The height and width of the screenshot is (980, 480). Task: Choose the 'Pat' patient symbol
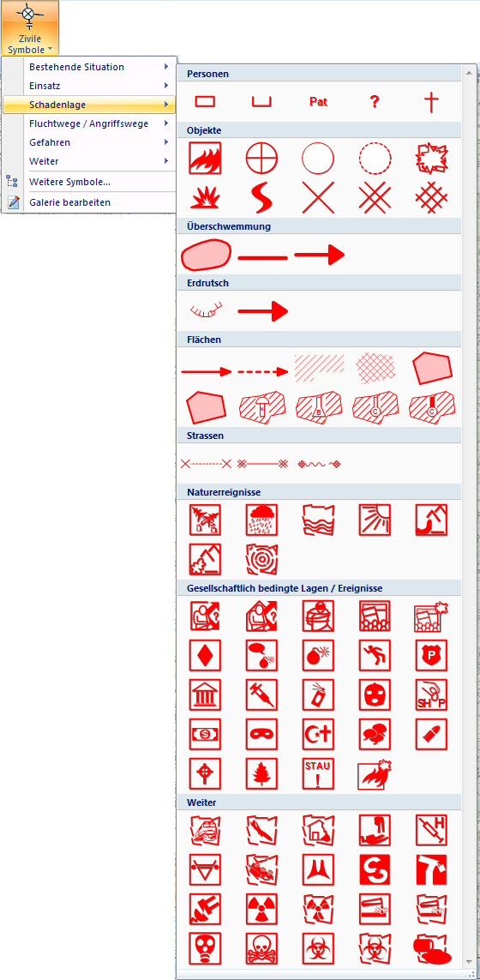(x=318, y=101)
